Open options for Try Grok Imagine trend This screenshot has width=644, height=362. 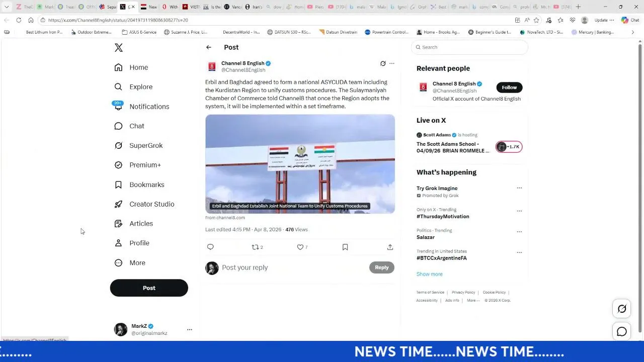click(519, 188)
